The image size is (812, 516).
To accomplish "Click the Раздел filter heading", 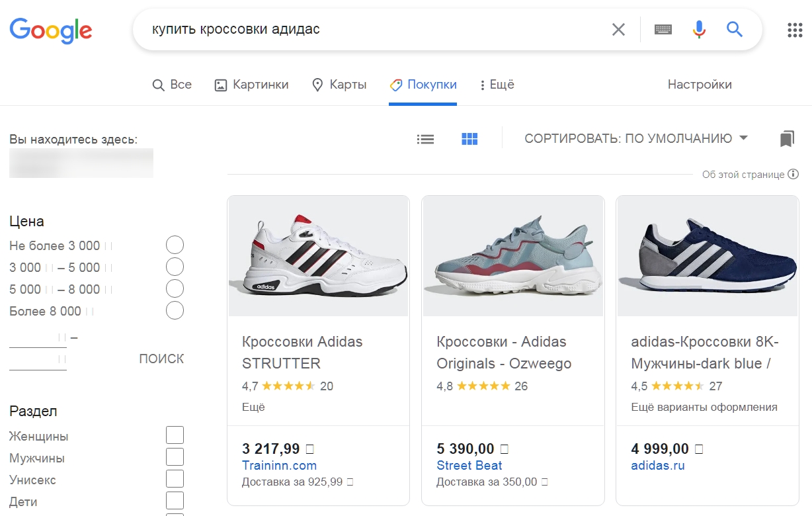I will click(x=33, y=411).
